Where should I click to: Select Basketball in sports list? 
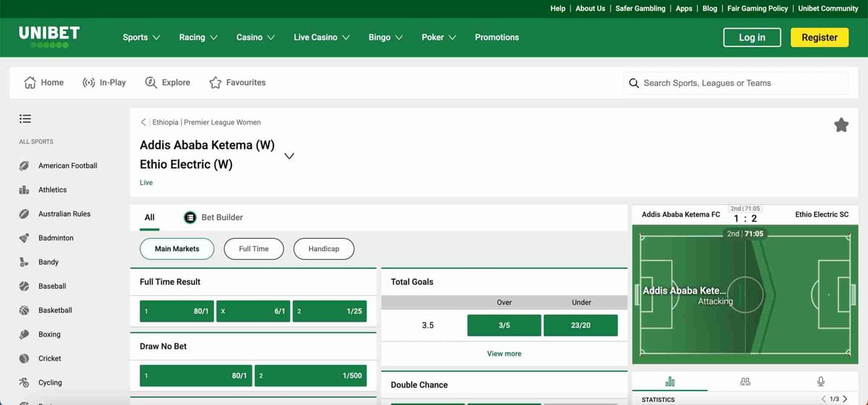point(46,310)
